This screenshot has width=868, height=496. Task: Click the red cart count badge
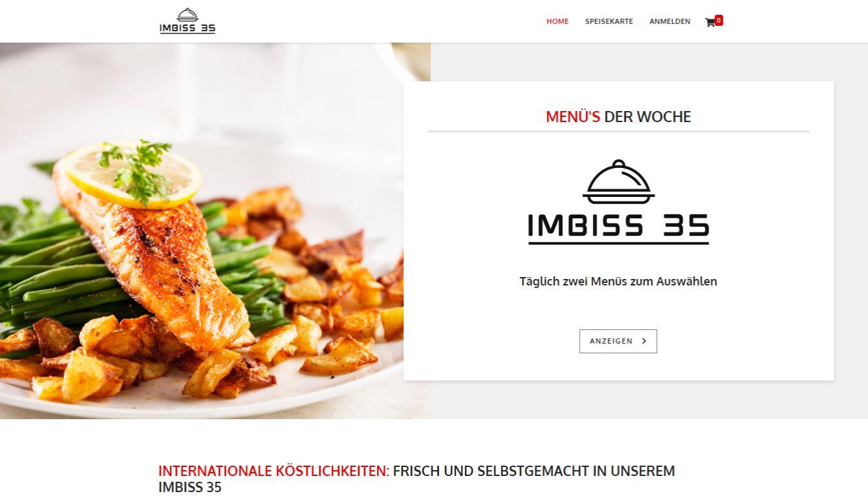[719, 20]
